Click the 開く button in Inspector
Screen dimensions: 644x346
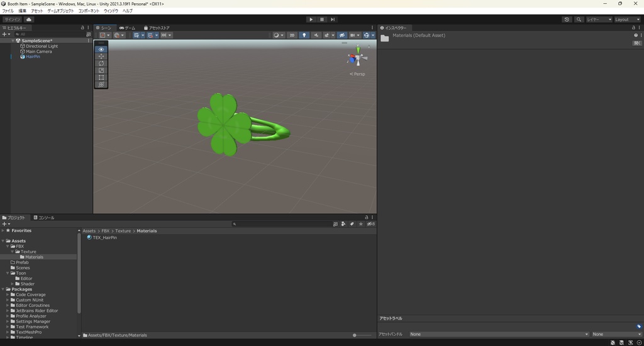tap(637, 43)
